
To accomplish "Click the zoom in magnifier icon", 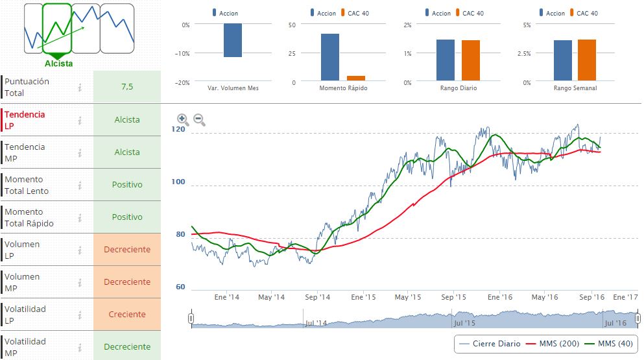I will [183, 119].
